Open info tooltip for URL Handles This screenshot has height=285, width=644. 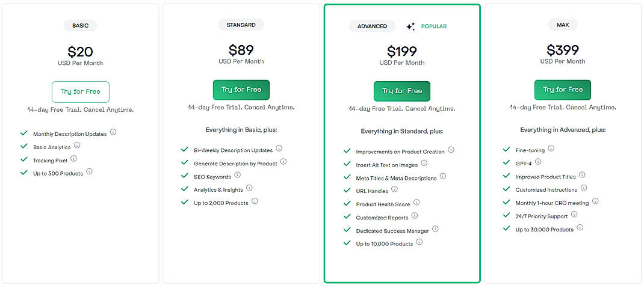click(x=394, y=189)
